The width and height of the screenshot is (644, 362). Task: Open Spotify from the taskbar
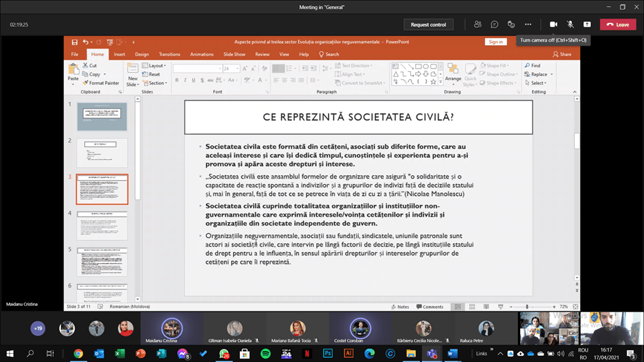(266, 354)
